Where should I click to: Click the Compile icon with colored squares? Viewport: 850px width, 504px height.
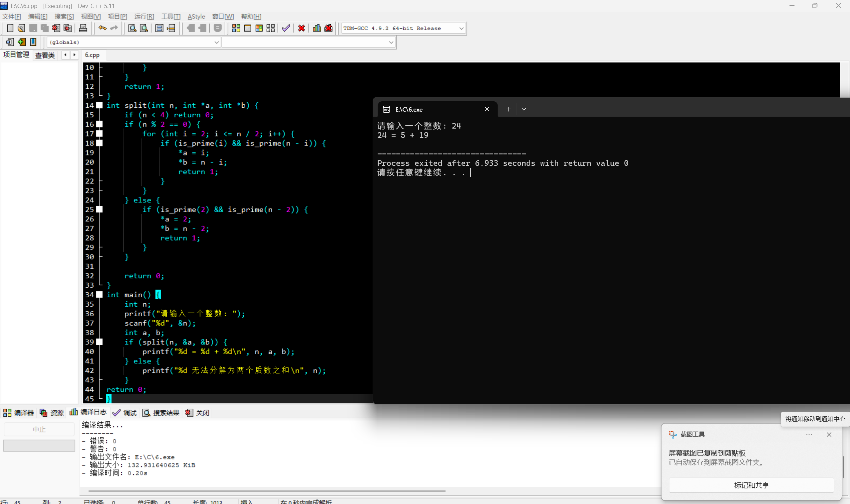pos(236,28)
